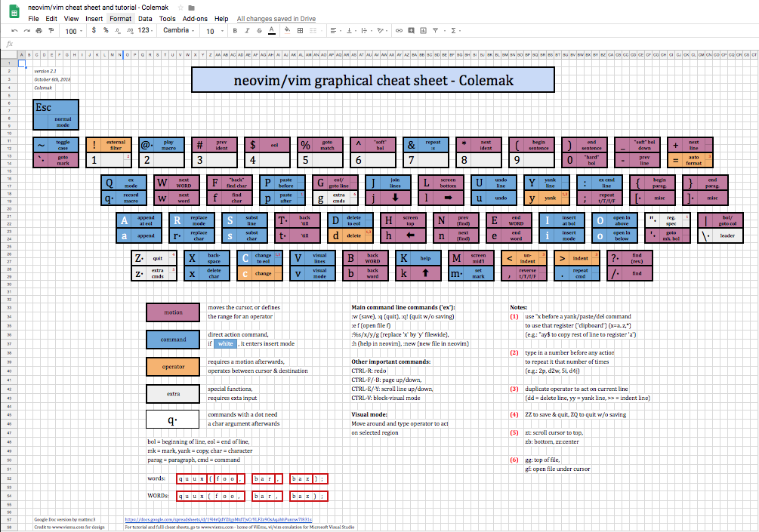The height and width of the screenshot is (532, 759).
Task: Increase decimal places
Action: 130,30
